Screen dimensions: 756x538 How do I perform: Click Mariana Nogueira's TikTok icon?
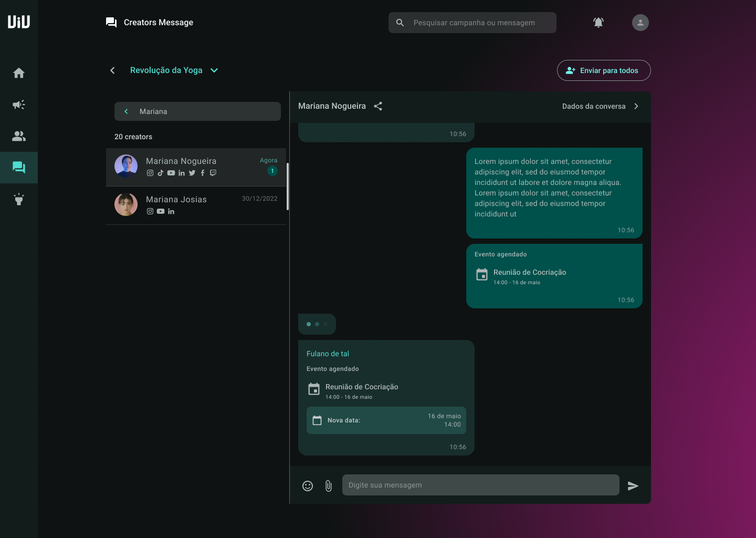(161, 173)
